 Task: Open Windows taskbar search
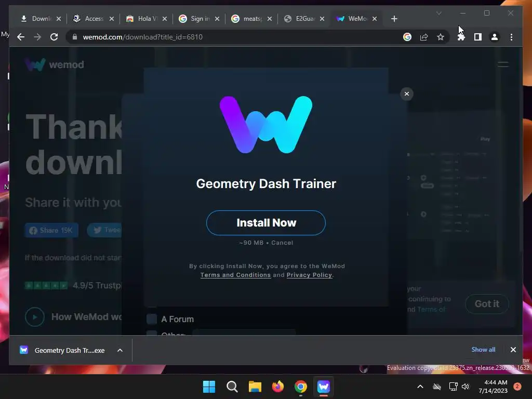pyautogui.click(x=232, y=387)
